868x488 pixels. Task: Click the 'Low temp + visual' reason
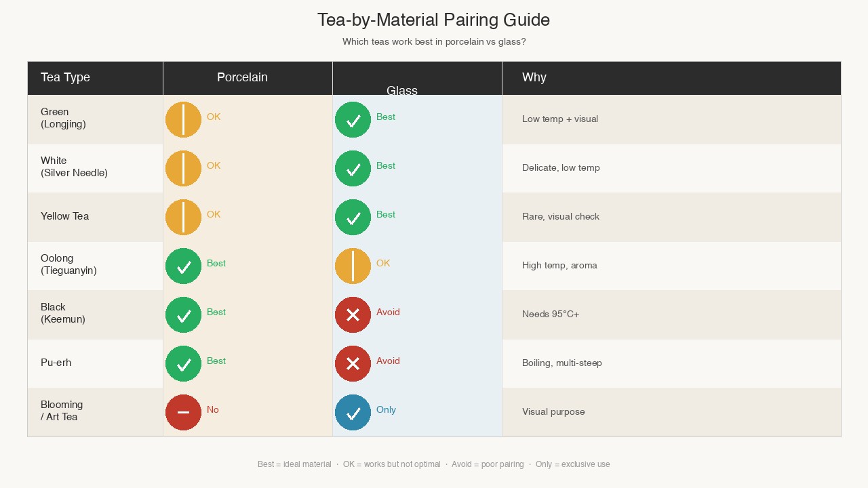click(x=560, y=119)
